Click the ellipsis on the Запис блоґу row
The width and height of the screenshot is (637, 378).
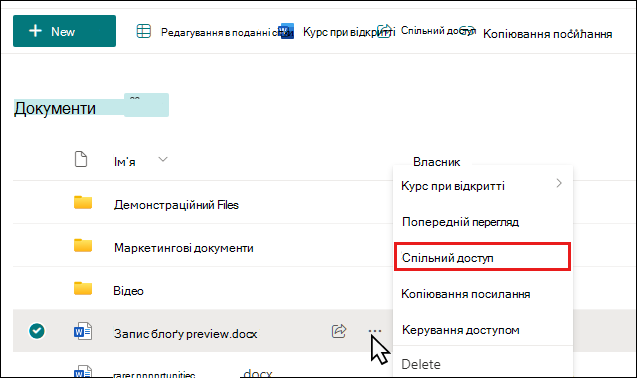[375, 331]
